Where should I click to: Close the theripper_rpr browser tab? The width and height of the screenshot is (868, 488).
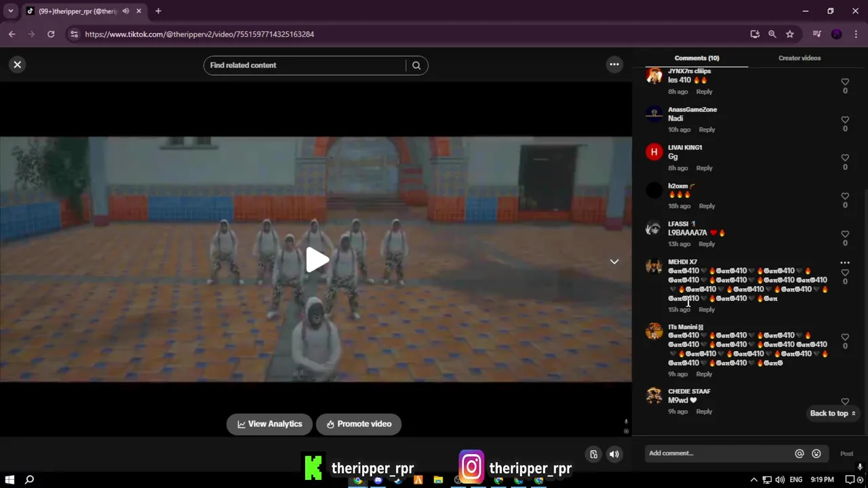[139, 11]
